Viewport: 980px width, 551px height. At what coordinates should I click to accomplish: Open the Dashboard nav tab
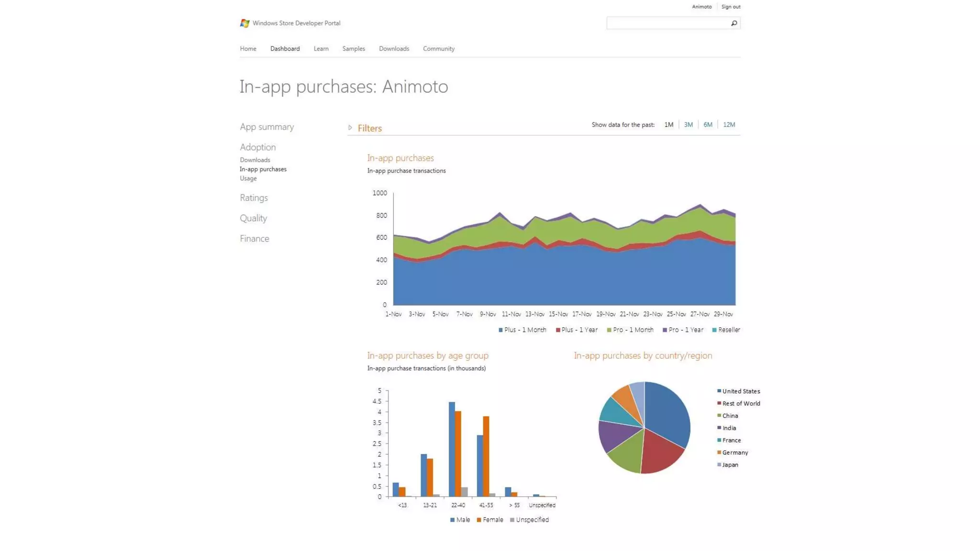pyautogui.click(x=285, y=49)
